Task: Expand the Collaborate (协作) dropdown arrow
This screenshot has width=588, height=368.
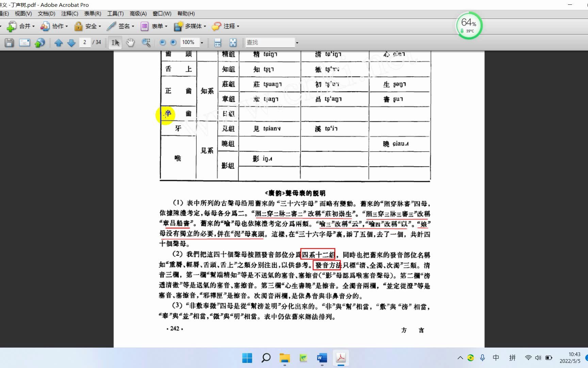Action: tap(67, 26)
